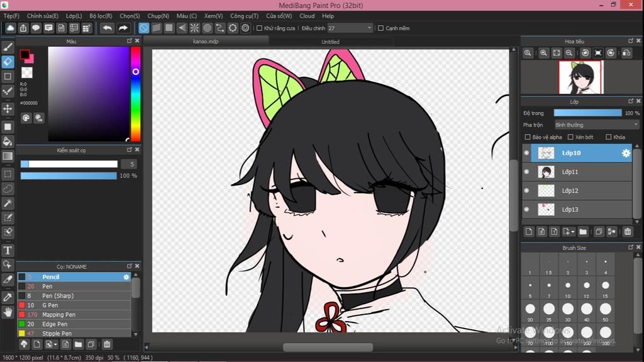This screenshot has width=644, height=362.
Task: Switch to the Hand pan tool
Action: pyautogui.click(x=8, y=312)
